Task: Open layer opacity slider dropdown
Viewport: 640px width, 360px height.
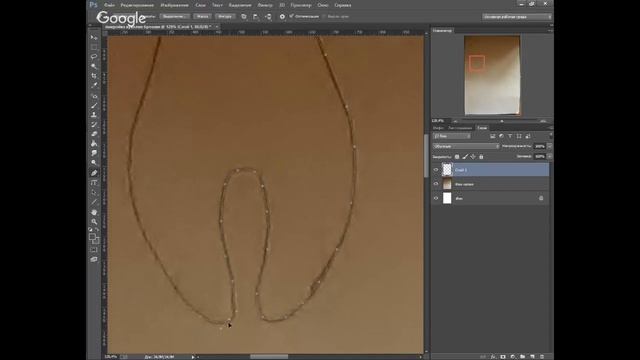Action: (549, 146)
